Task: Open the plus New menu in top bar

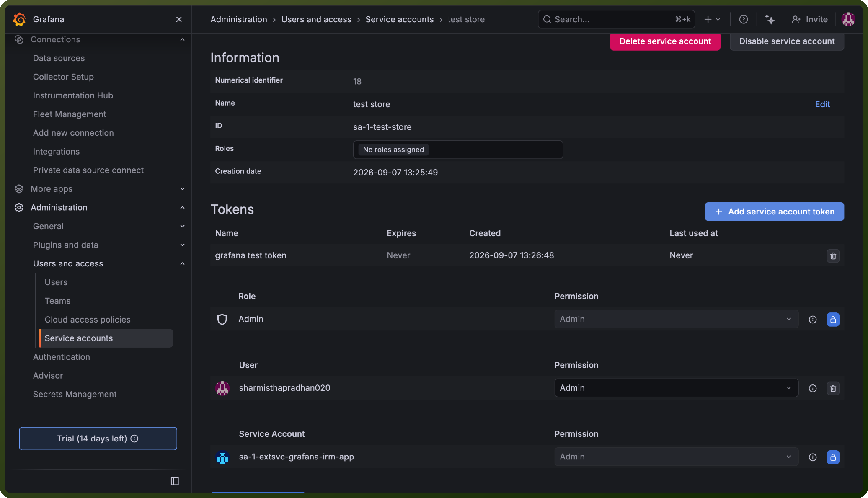Action: pos(712,19)
